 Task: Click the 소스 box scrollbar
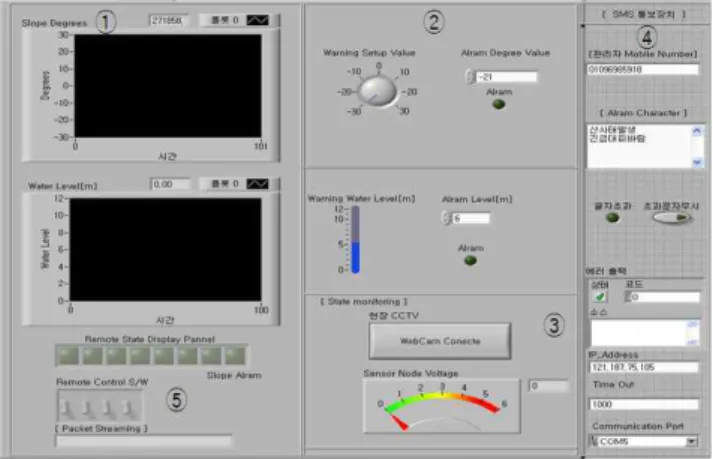[693, 333]
